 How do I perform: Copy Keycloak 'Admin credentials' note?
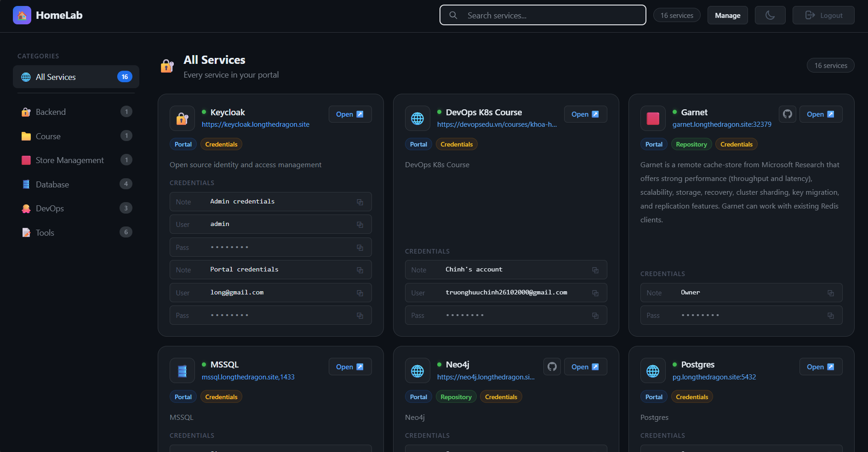click(360, 202)
